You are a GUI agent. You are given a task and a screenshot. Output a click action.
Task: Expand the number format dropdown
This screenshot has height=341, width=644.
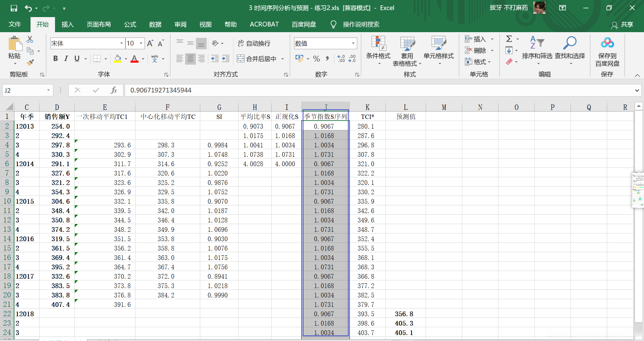(x=353, y=43)
